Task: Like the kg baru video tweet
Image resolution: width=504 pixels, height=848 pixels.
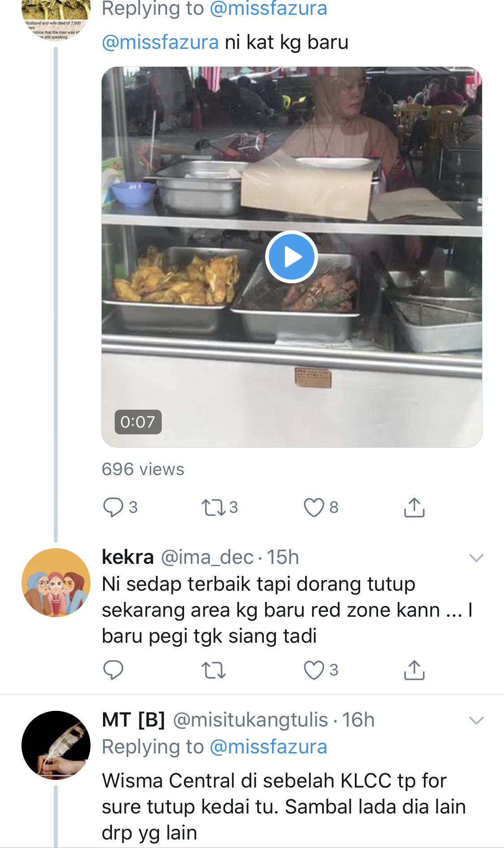Action: tap(314, 507)
